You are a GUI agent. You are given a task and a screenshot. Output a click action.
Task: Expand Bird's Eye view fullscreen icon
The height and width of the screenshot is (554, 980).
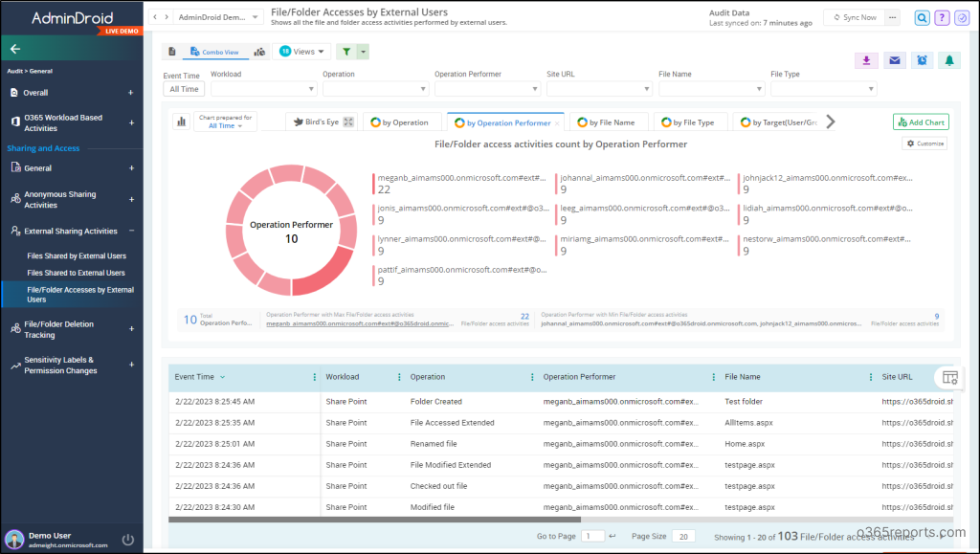(x=348, y=122)
